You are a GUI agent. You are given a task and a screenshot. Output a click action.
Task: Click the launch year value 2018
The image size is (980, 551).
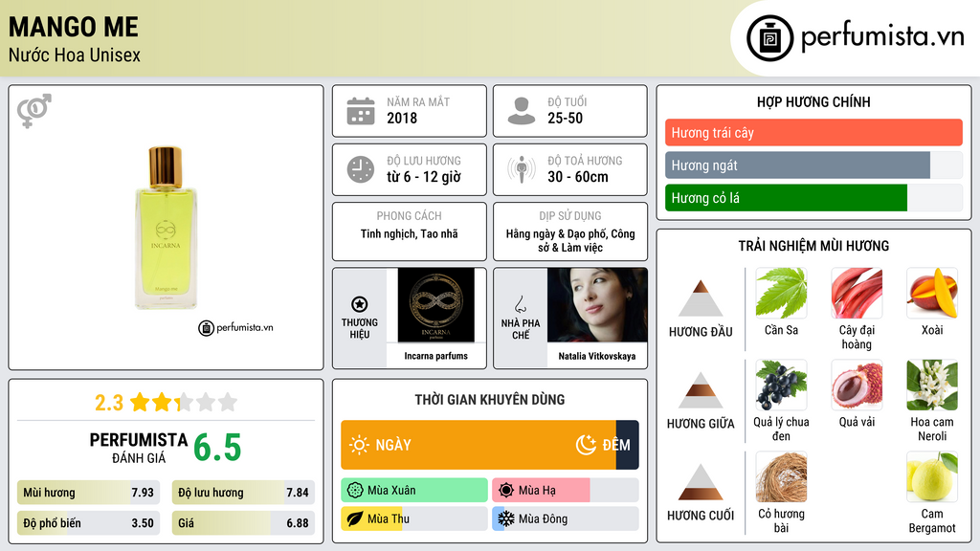[402, 118]
